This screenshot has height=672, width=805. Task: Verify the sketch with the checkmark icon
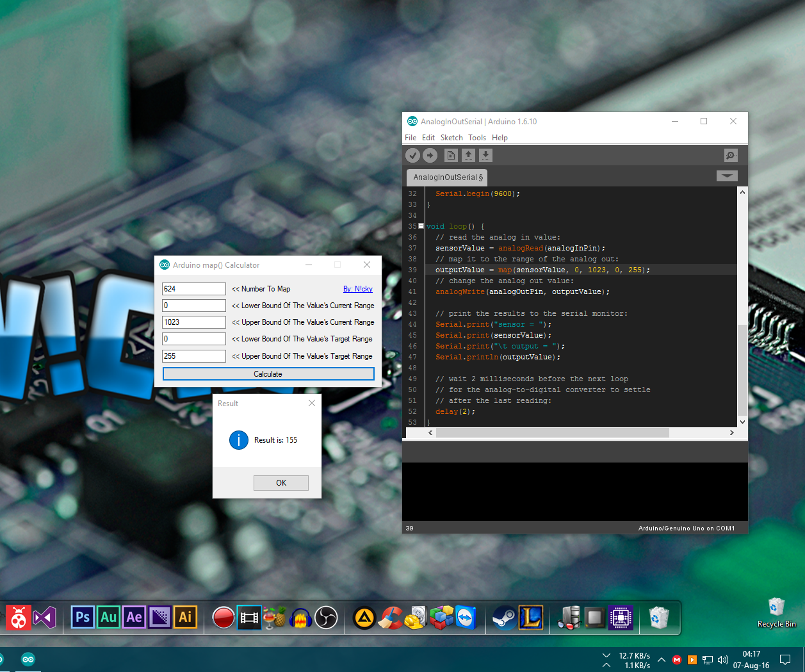tap(412, 155)
